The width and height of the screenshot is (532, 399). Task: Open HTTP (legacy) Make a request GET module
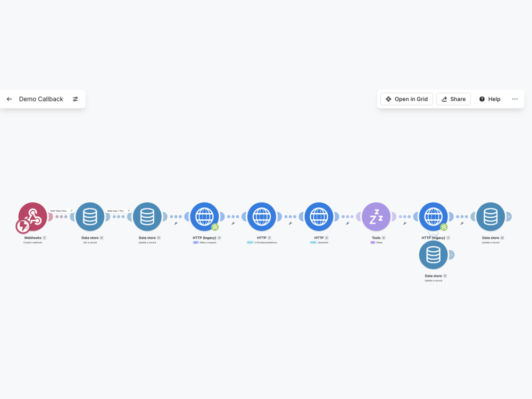tap(204, 217)
